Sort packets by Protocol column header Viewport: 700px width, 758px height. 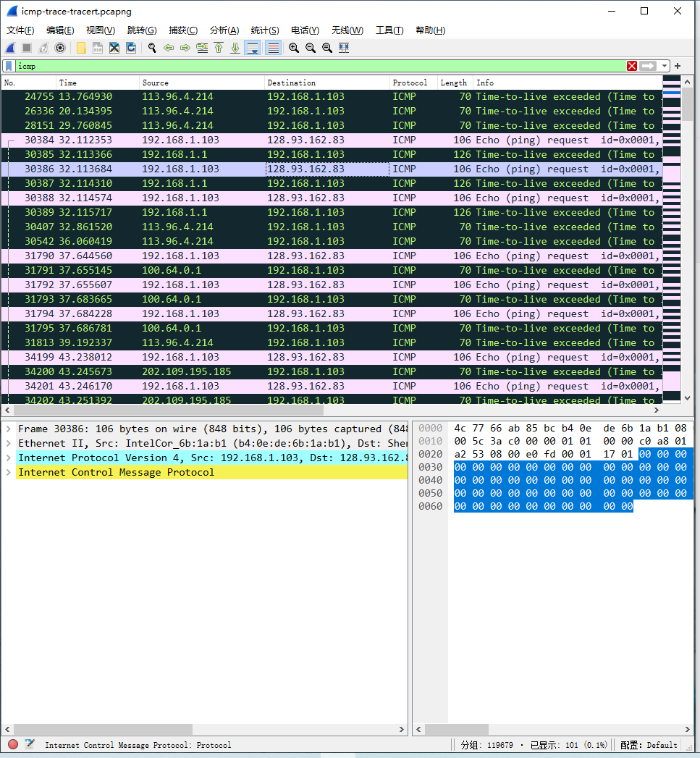pyautogui.click(x=410, y=83)
